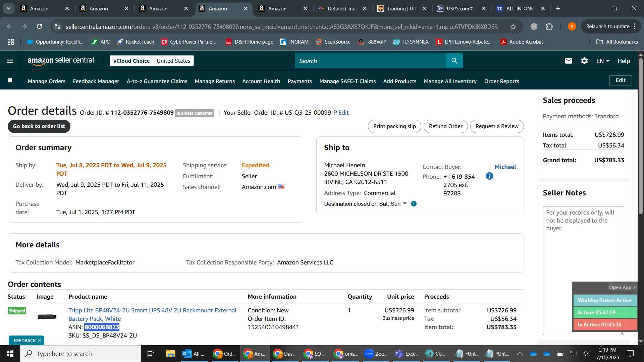Open the messages envelope icon
Image resolution: width=644 pixels, height=362 pixels.
[569, 61]
